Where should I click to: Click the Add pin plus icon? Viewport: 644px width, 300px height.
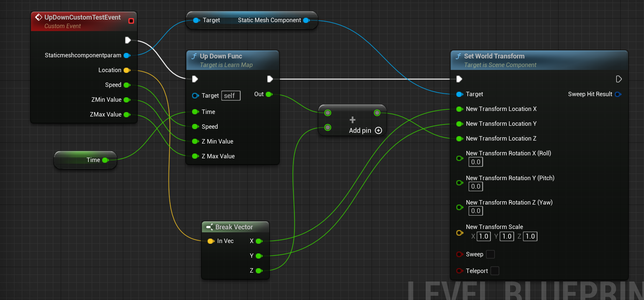pos(378,130)
